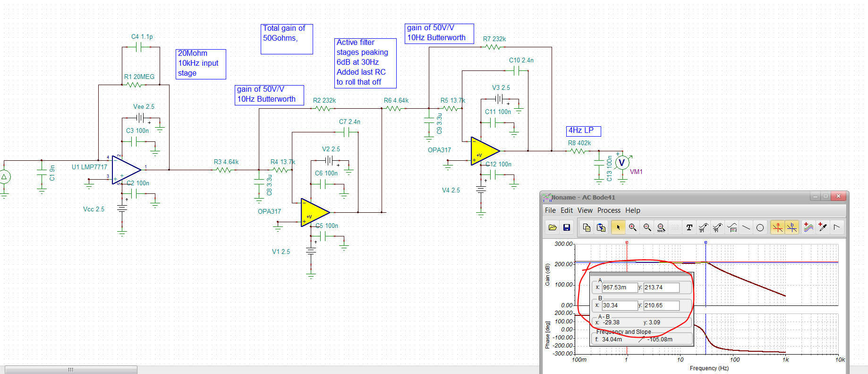Select the 'Active filter stages peaking' note
Image resolution: width=868 pixels, height=374 pixels.
(x=366, y=63)
